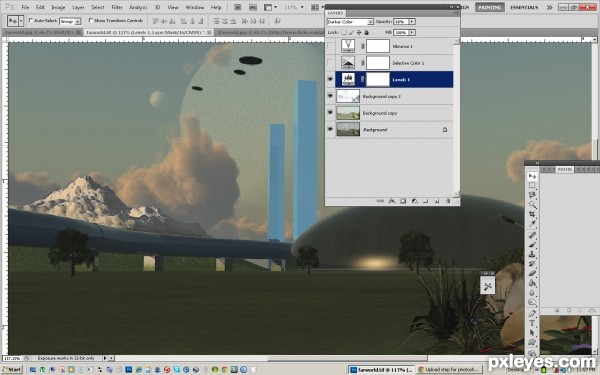Create new fill or adjustment layer icon
This screenshot has height=375, width=600.
414,201
